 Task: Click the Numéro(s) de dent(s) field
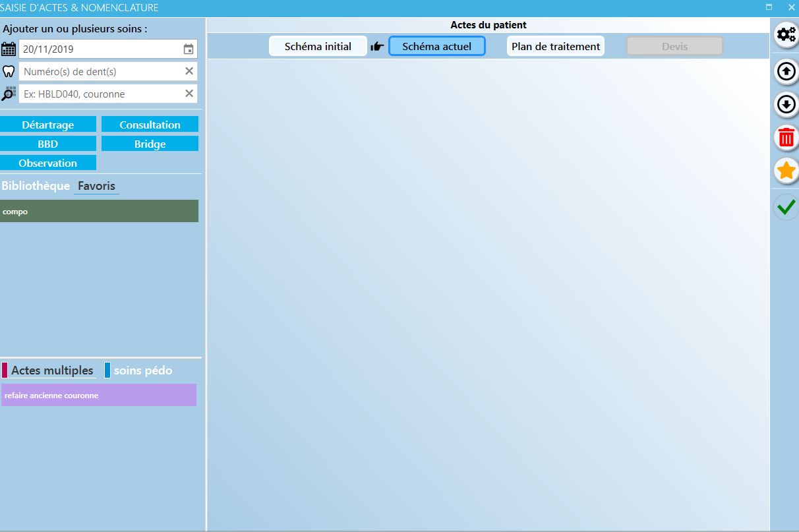[99, 71]
